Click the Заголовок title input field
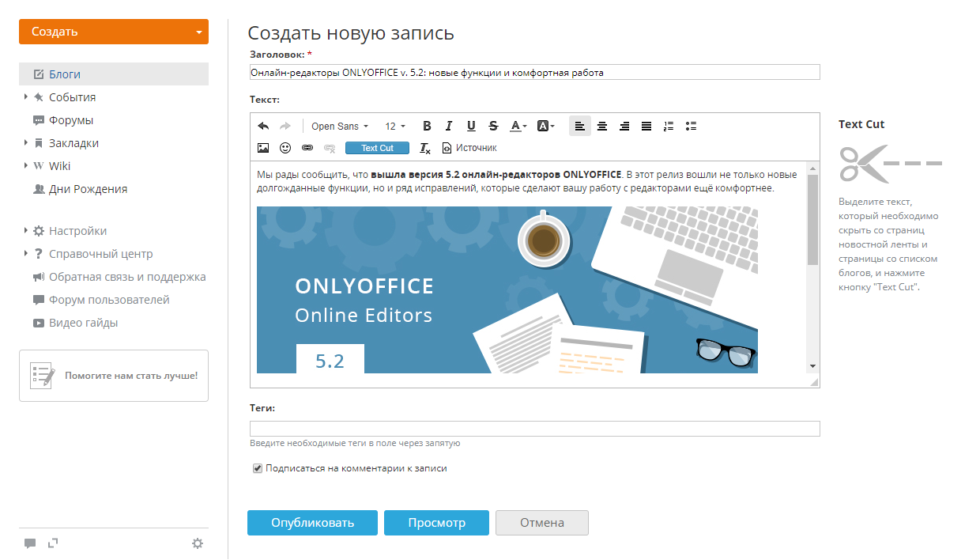This screenshot has width=980, height=560. 535,72
